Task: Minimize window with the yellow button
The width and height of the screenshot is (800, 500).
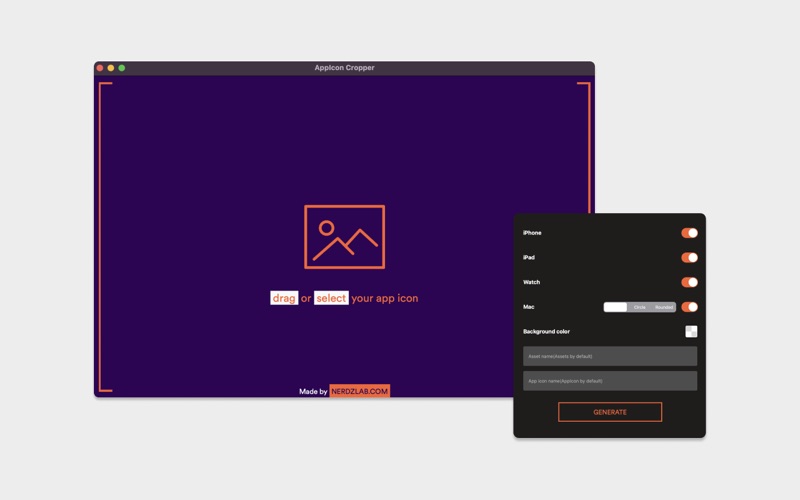Action: click(x=111, y=68)
